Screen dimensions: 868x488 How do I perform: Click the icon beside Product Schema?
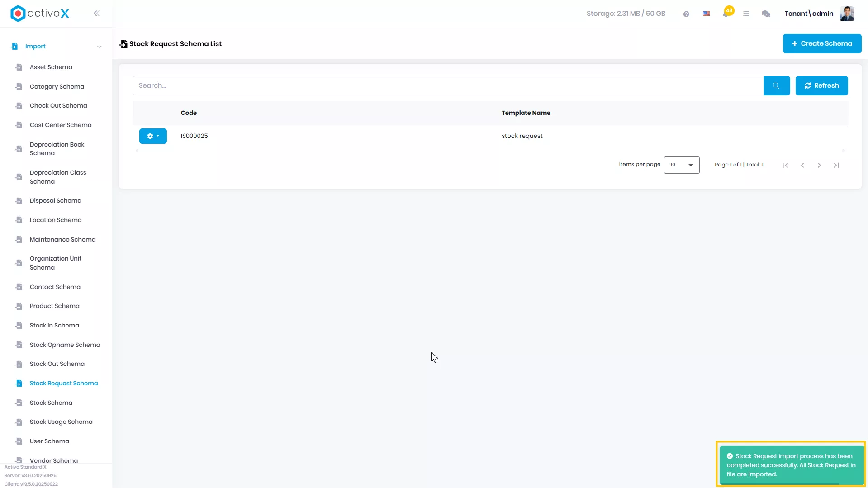tap(19, 306)
